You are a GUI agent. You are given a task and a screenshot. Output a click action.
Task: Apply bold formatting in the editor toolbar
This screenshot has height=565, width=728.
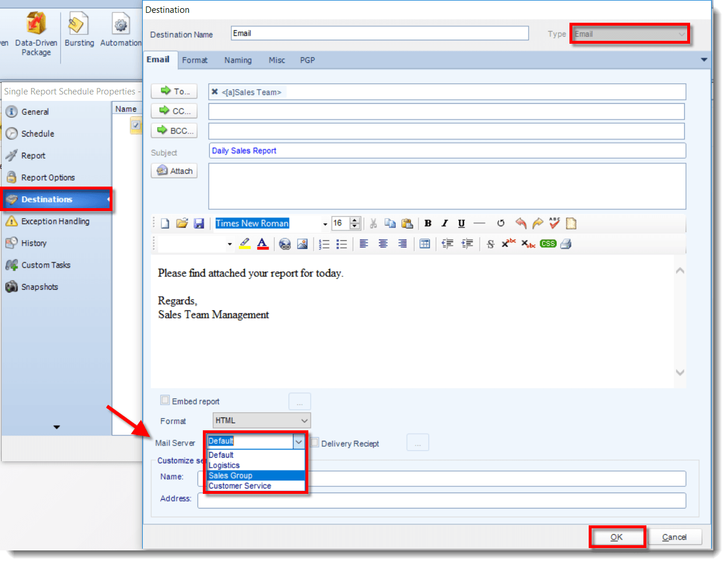point(428,223)
